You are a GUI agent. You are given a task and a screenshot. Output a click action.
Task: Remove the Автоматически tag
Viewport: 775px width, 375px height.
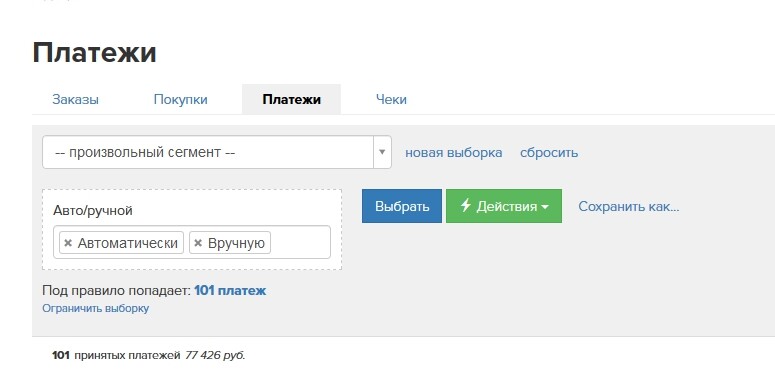coord(68,243)
